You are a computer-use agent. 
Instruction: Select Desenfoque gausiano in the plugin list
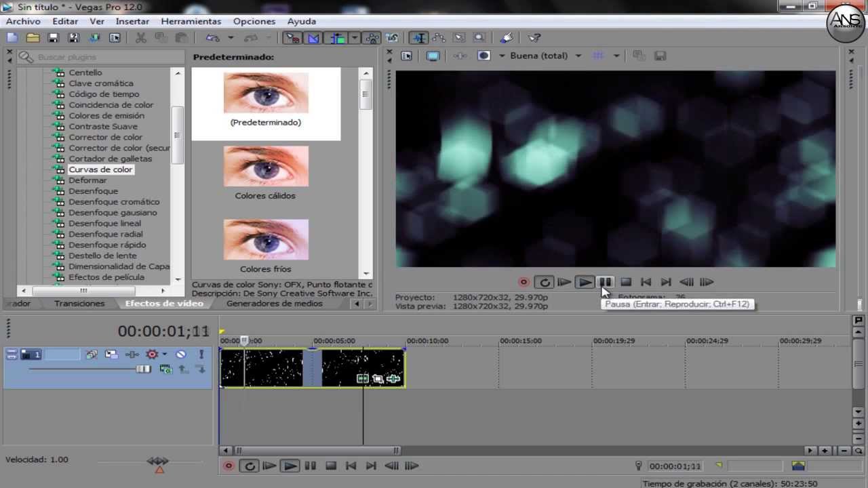coord(113,213)
